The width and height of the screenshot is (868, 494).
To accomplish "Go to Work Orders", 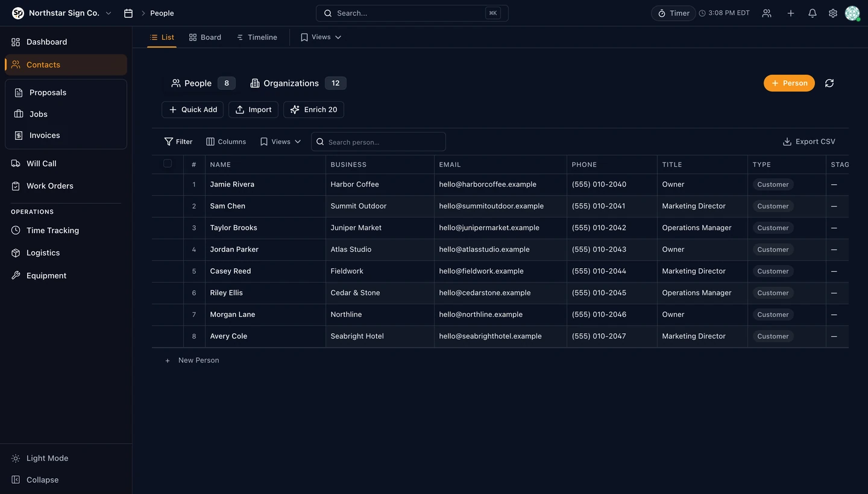I will tap(66, 186).
